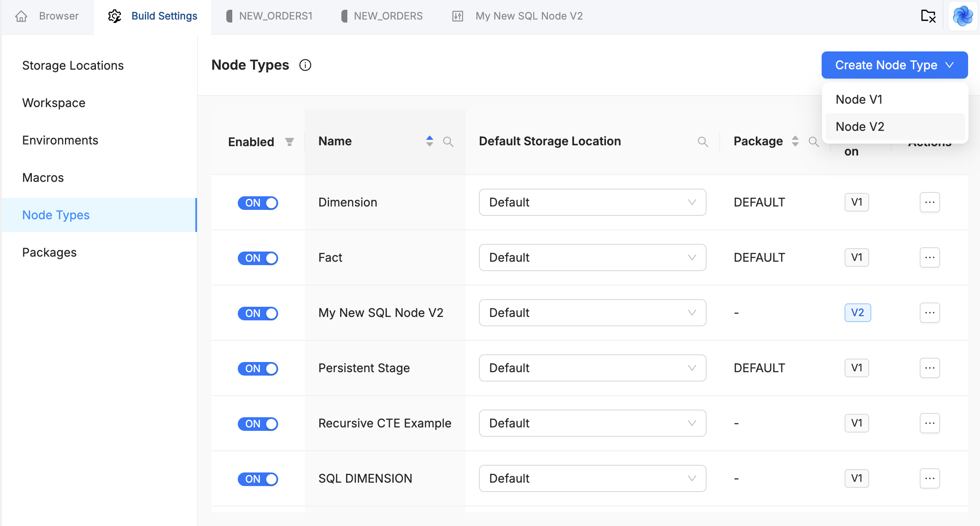Click the Package column sort arrows
The image size is (980, 526).
795,141
